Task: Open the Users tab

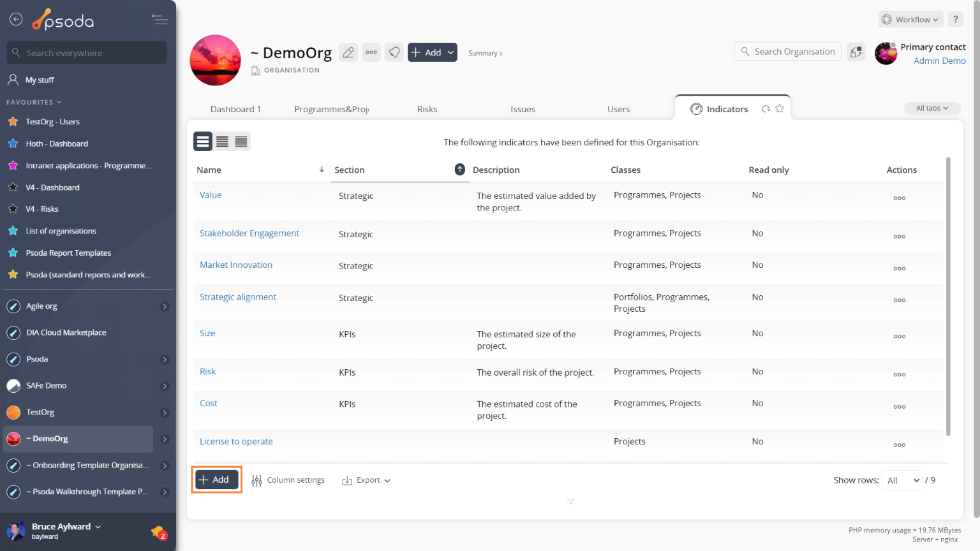Action: pos(618,109)
